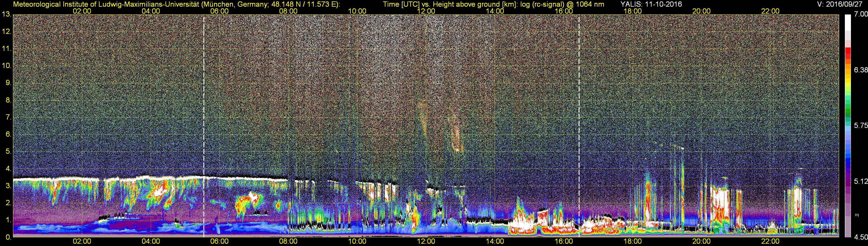The width and height of the screenshot is (868, 246).
Task: Click the 'Time [UTC] vs. Height above ground' heading
Action: coord(493,4)
